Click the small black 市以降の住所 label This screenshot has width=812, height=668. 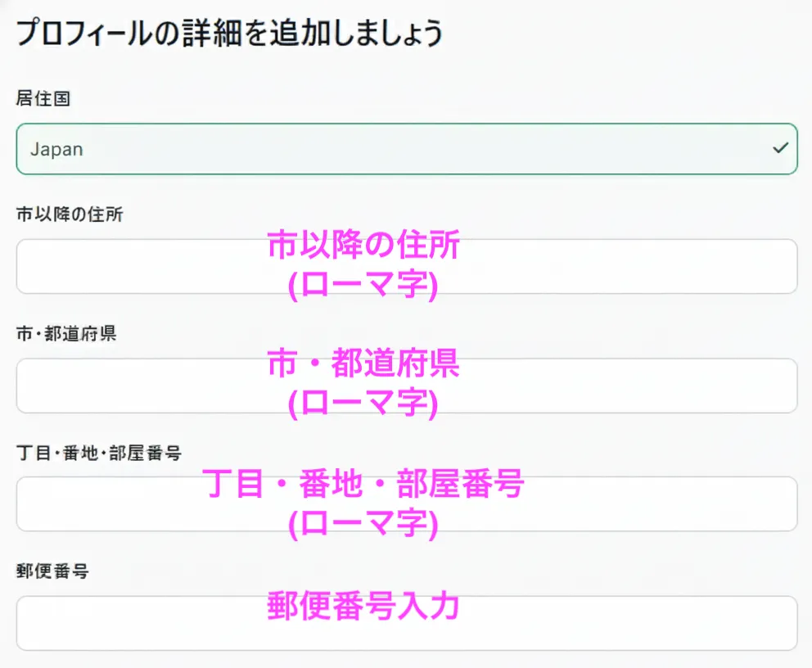[x=70, y=214]
